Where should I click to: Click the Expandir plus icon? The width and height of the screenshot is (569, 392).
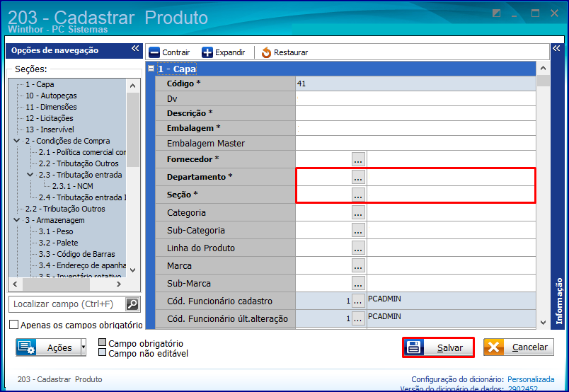point(207,52)
